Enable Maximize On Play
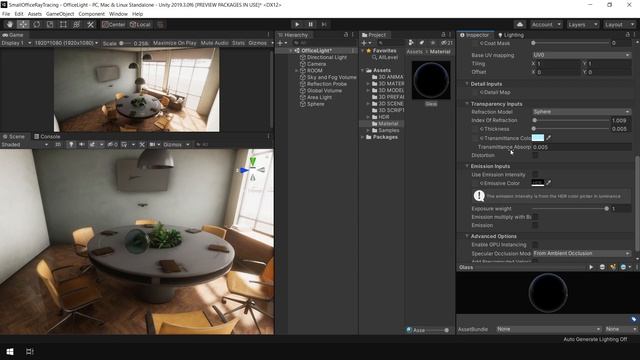This screenshot has width=640, height=360. point(174,43)
